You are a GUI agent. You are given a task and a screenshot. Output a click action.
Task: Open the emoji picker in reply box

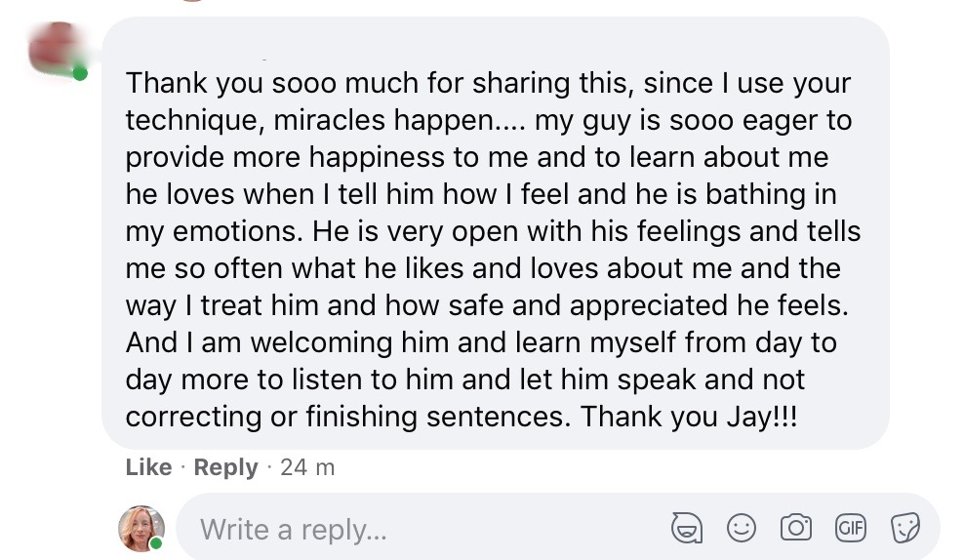742,528
